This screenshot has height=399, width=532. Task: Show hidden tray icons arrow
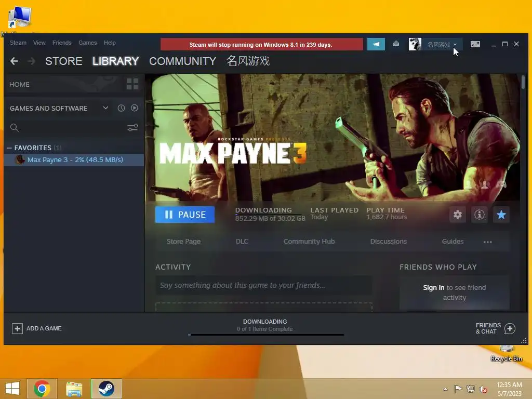[x=445, y=389]
